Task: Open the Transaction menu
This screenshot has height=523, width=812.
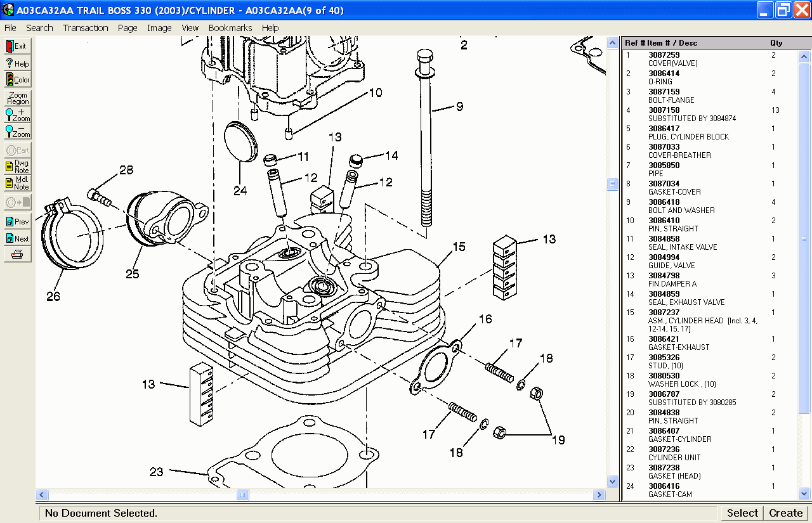Action: click(x=85, y=28)
